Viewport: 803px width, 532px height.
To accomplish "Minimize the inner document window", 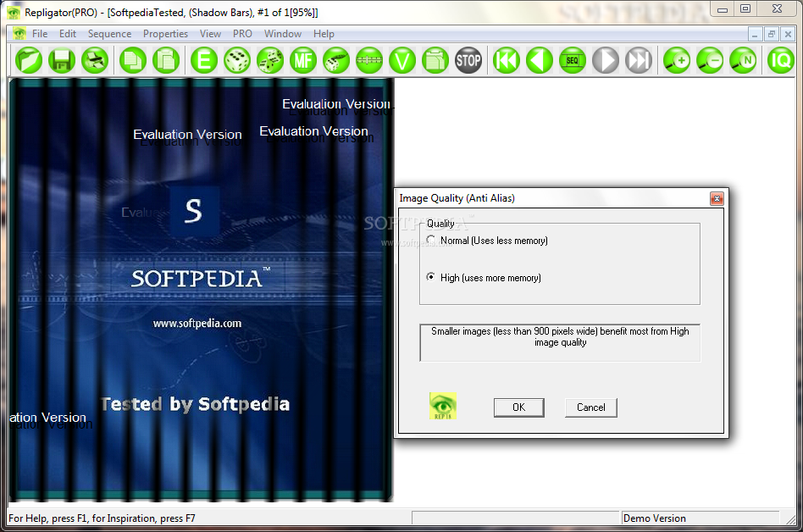I will click(755, 34).
